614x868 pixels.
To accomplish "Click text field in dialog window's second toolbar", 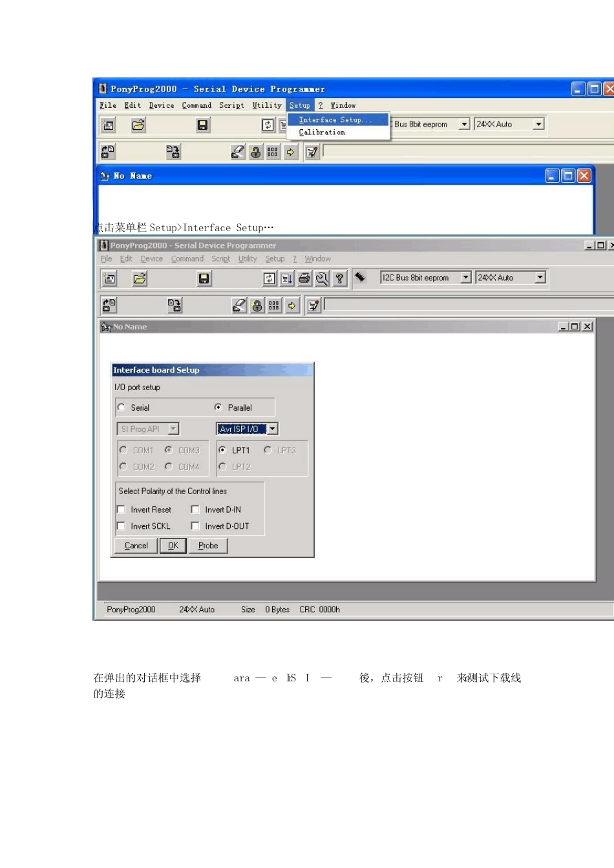I will pos(469,305).
